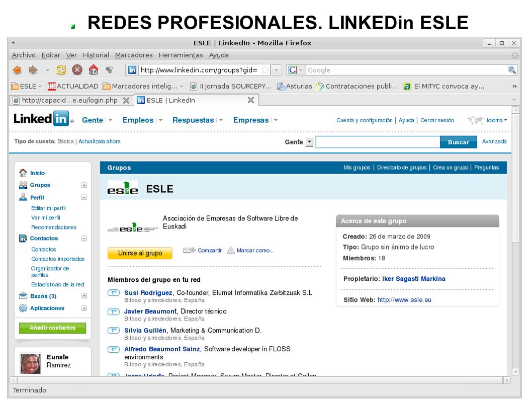Open the Archivo menu
The height and width of the screenshot is (399, 532).
click(x=24, y=55)
